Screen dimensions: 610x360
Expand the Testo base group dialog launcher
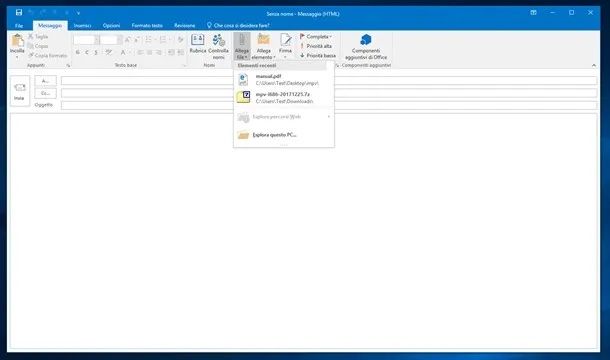point(184,65)
